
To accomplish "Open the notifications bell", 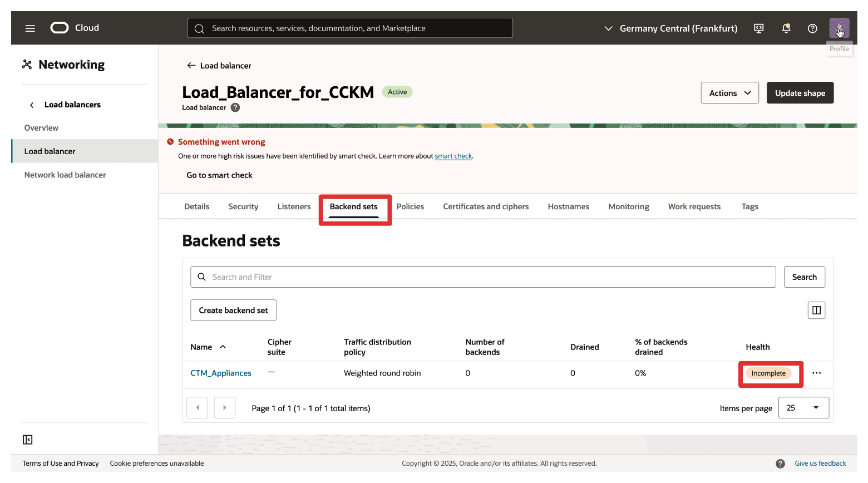I will [x=786, y=28].
